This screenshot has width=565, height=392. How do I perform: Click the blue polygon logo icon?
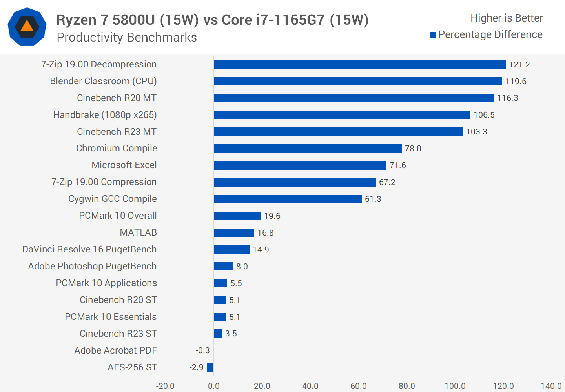pyautogui.click(x=27, y=27)
